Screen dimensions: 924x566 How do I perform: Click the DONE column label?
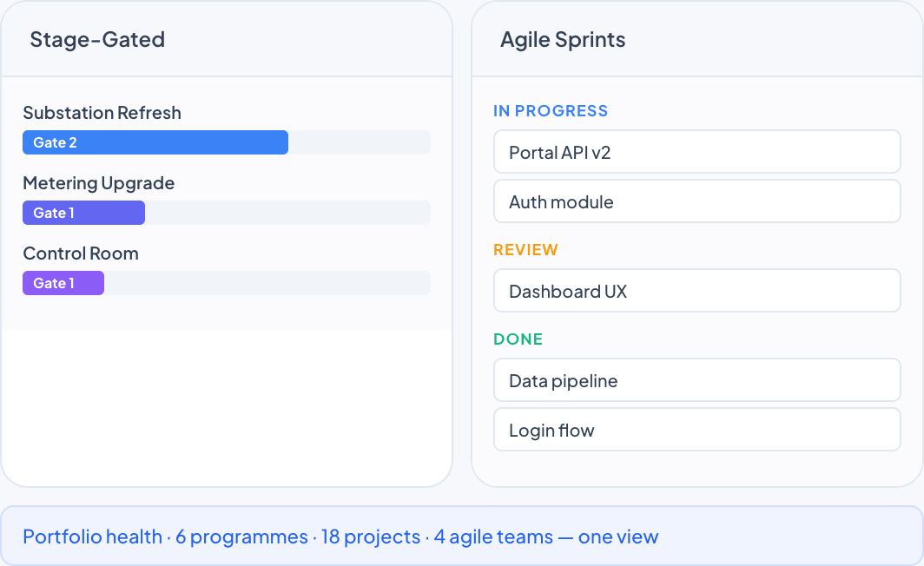[518, 339]
